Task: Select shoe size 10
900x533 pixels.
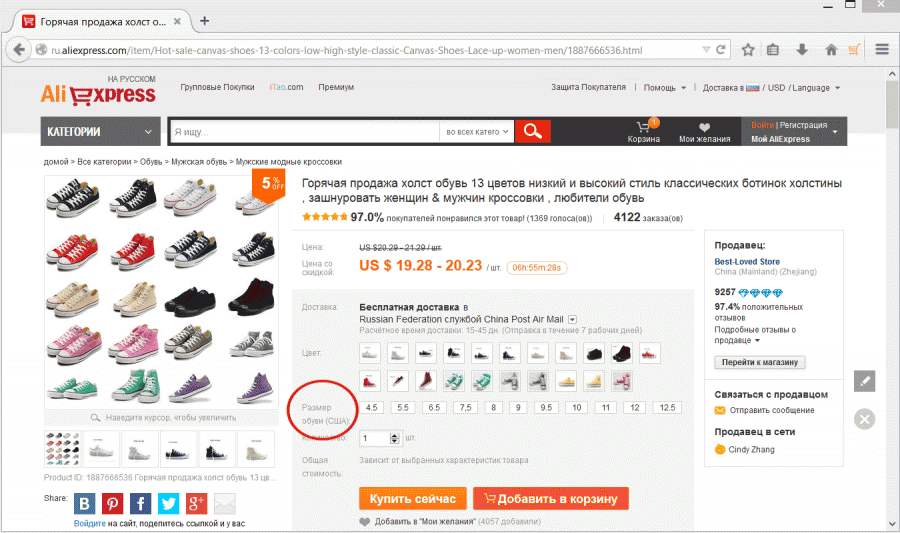Action: [x=577, y=407]
